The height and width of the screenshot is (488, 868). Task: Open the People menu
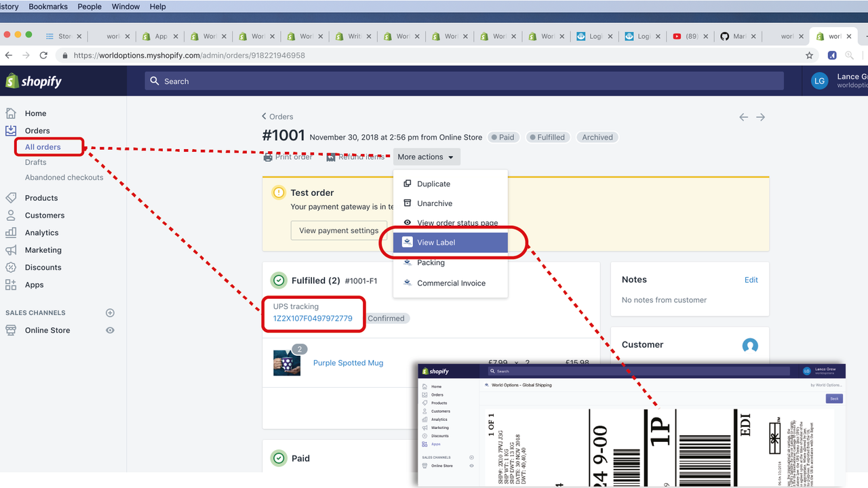click(90, 7)
